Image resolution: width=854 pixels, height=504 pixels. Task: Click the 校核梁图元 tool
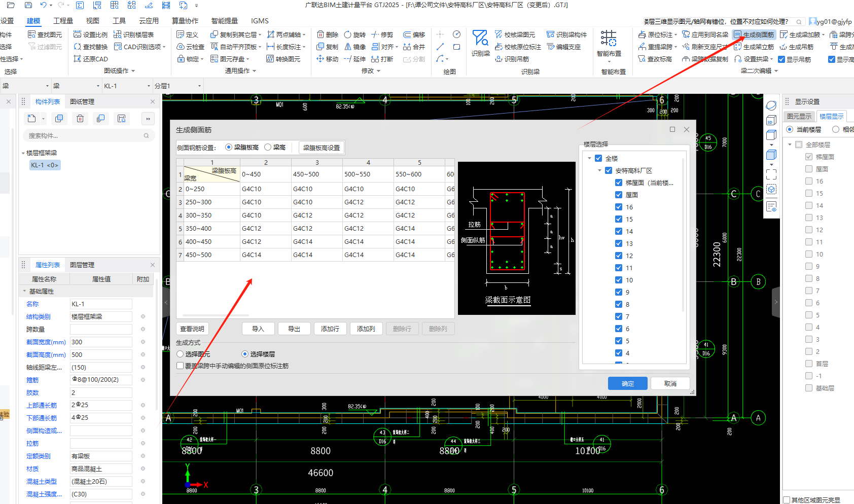(515, 34)
